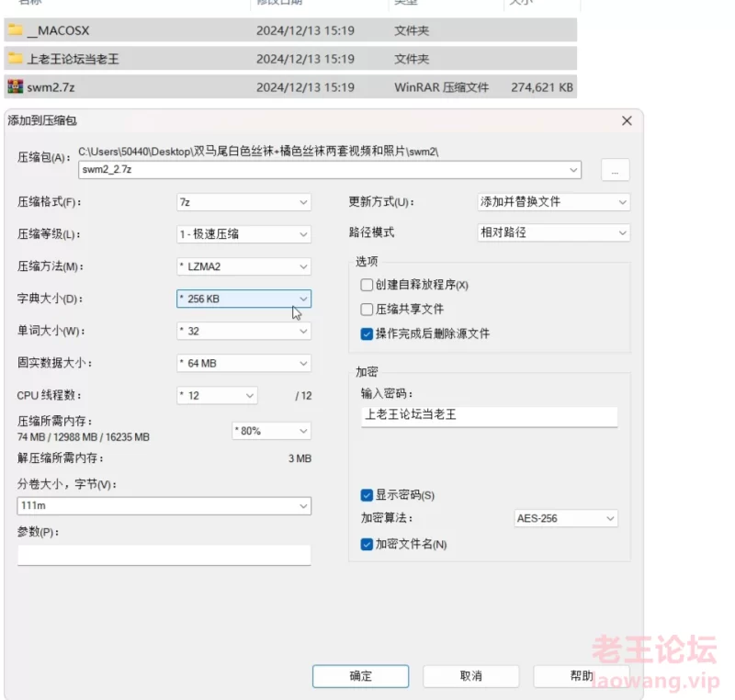Open the CPU 线程数 dropdown
735x700 pixels.
(x=217, y=395)
